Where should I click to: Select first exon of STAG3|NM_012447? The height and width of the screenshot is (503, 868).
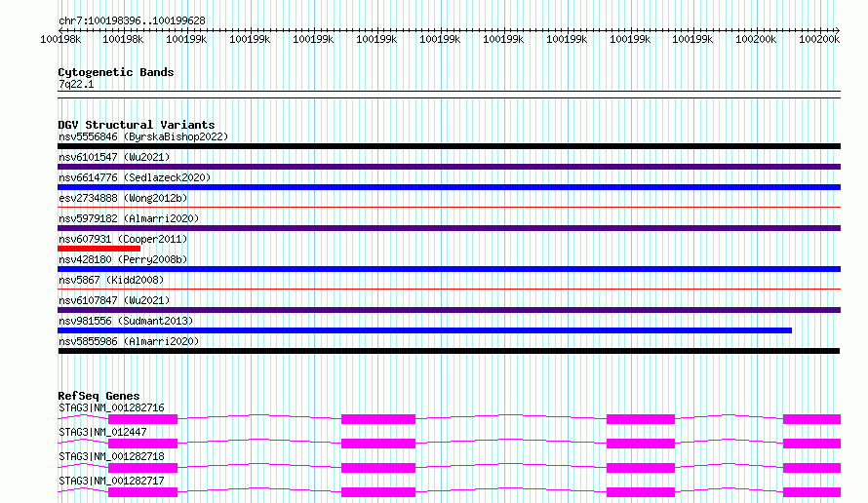[x=142, y=444]
